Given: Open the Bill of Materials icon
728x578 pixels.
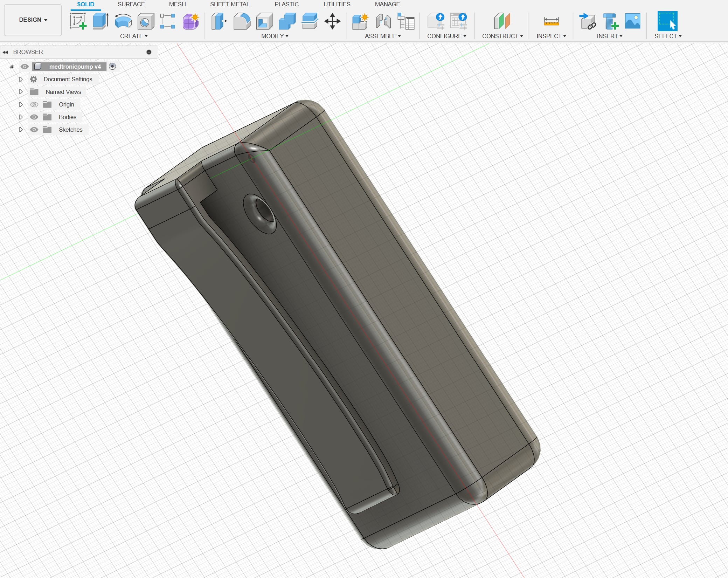Looking at the screenshot, I should click(406, 21).
